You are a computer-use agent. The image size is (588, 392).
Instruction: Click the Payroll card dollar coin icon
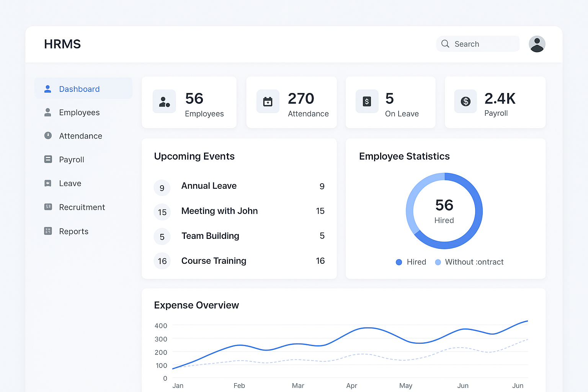465,101
